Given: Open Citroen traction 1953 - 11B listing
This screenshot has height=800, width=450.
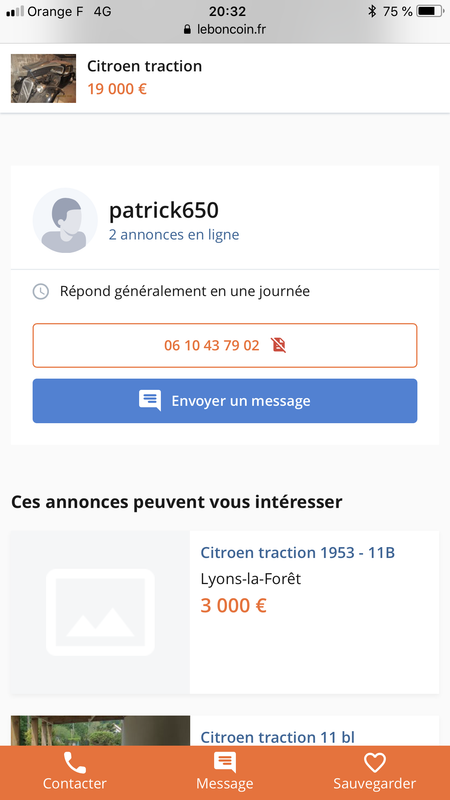Looking at the screenshot, I should [x=297, y=553].
